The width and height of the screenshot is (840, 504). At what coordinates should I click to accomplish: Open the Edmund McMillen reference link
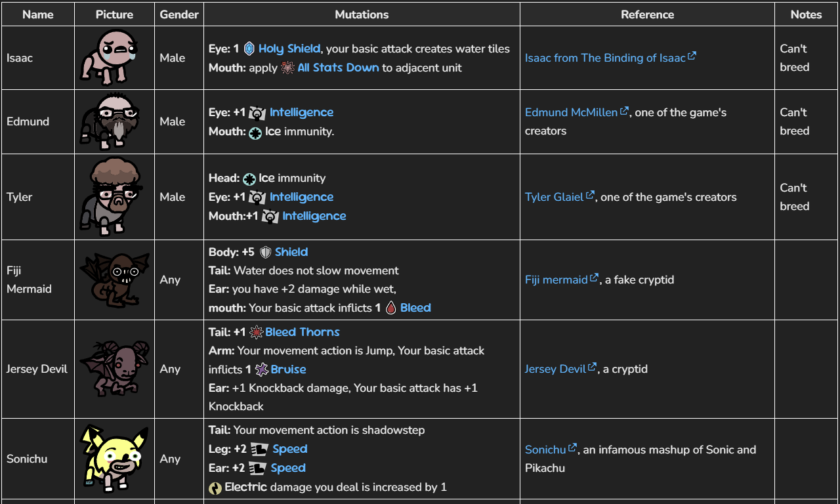click(571, 112)
